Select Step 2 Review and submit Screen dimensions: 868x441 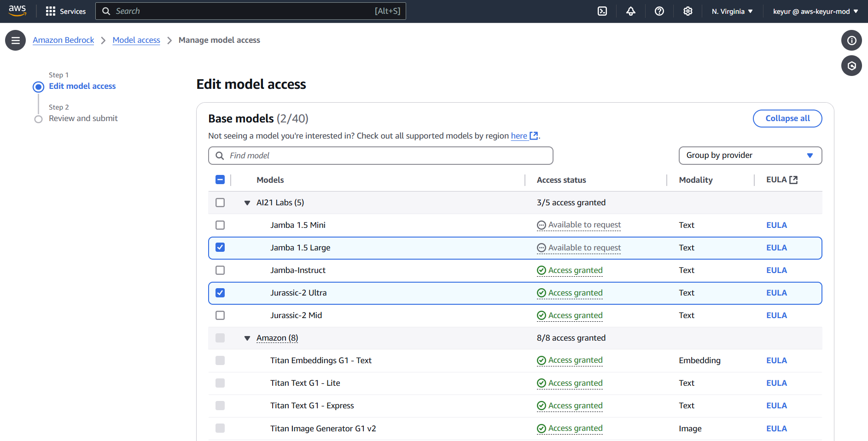pyautogui.click(x=83, y=118)
